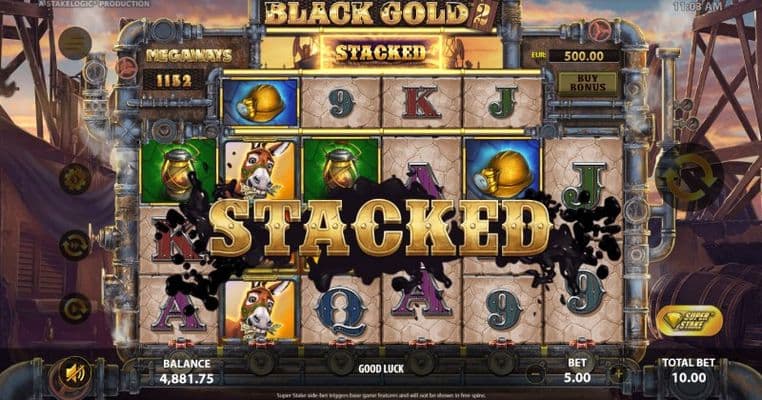Activate the Super Stake button

[690, 321]
